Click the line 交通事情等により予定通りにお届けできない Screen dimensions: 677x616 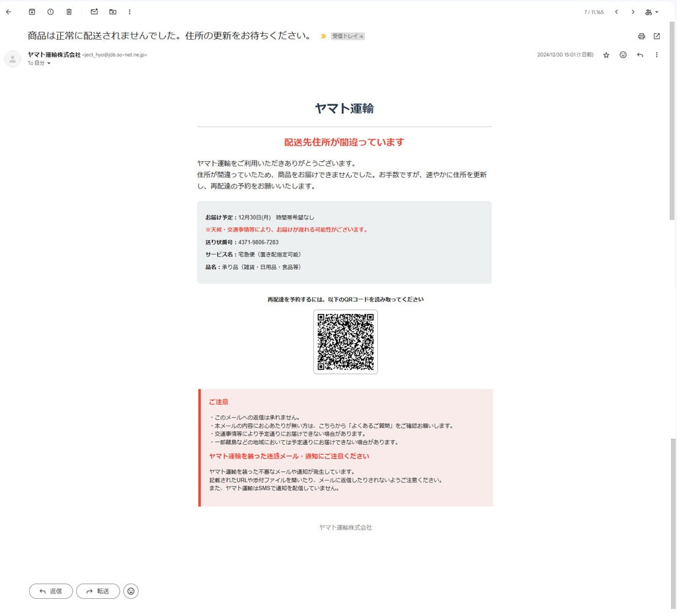[x=288, y=434]
